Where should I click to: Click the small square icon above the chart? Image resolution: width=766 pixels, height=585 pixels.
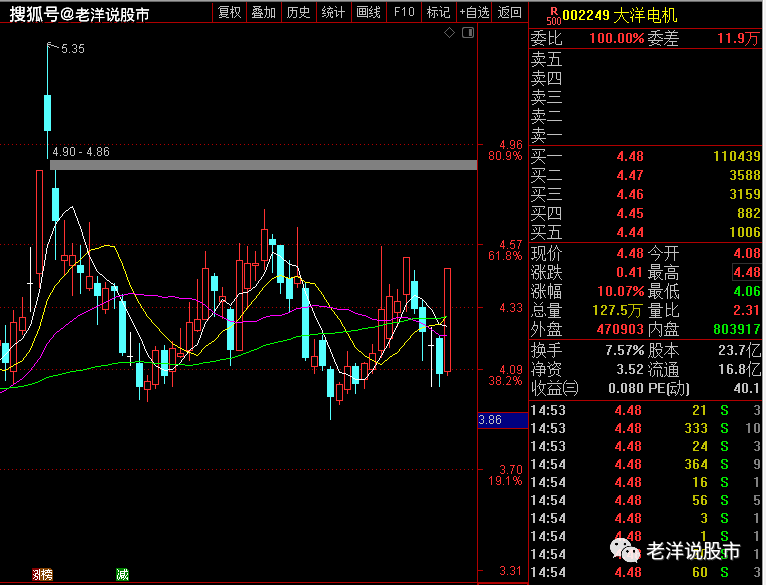point(466,33)
